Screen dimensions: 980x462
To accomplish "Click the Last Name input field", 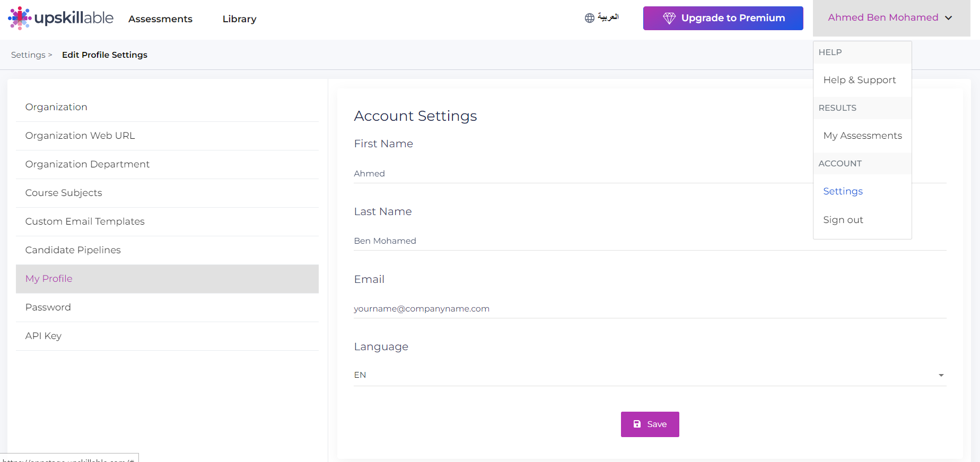I will pyautogui.click(x=650, y=241).
